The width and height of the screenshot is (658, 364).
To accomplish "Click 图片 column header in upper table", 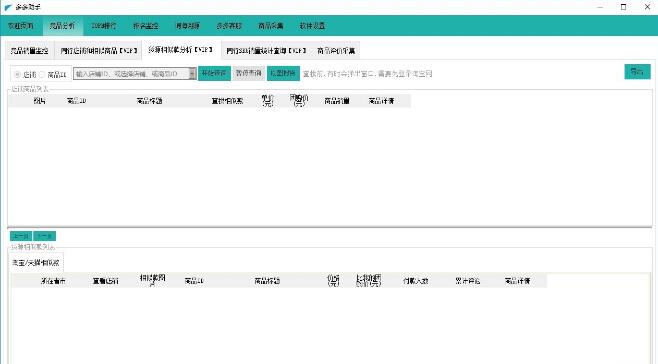I will (x=39, y=101).
